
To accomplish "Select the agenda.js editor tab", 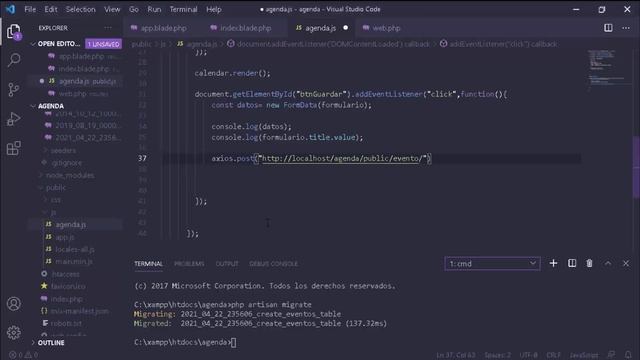I will pyautogui.click(x=320, y=28).
